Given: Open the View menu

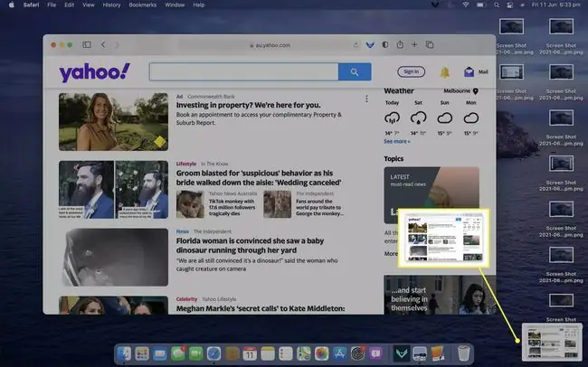Looking at the screenshot, I should tap(89, 5).
